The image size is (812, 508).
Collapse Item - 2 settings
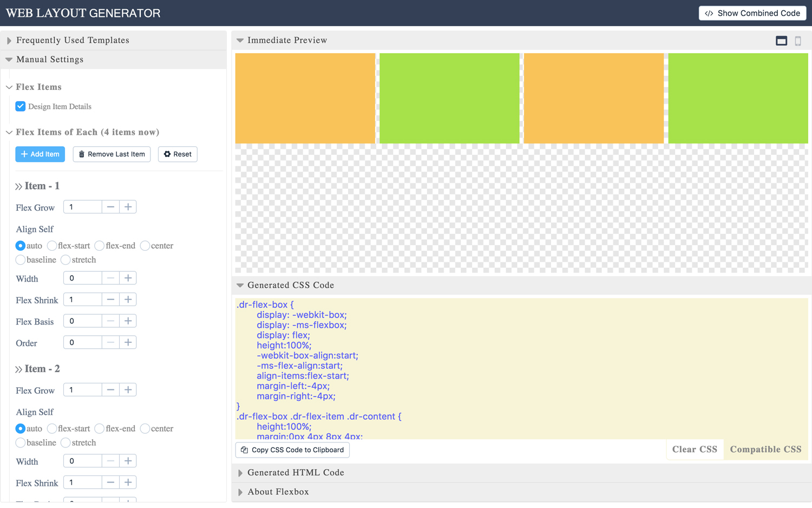coord(18,369)
